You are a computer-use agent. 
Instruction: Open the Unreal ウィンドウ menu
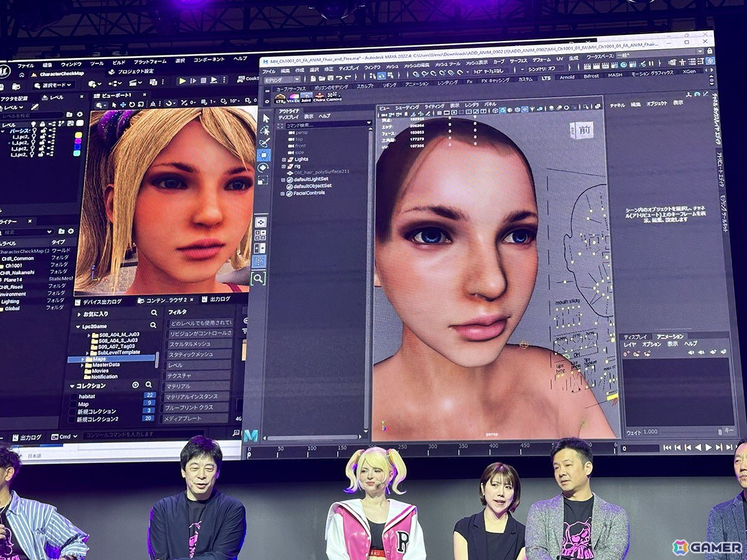click(71, 65)
